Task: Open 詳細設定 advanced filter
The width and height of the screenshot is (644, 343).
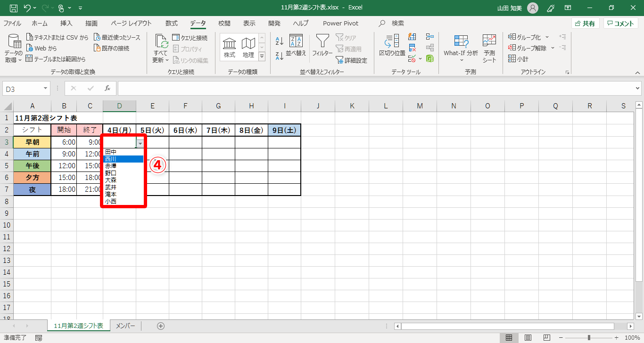Action: (351, 60)
